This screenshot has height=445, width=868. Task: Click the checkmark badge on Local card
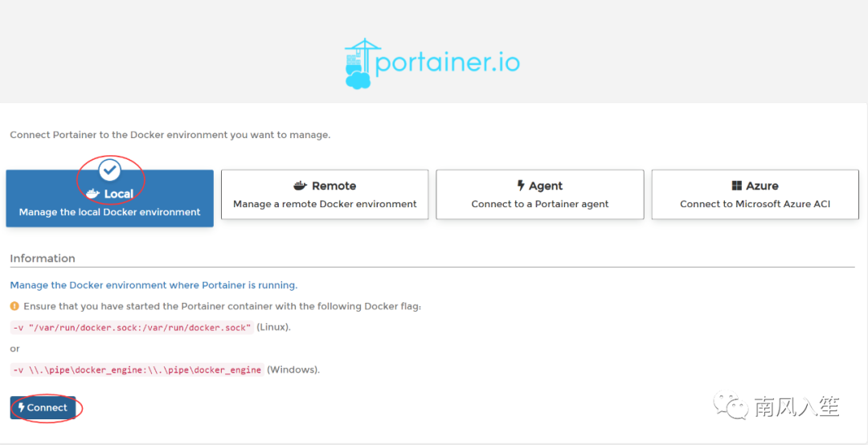click(109, 170)
